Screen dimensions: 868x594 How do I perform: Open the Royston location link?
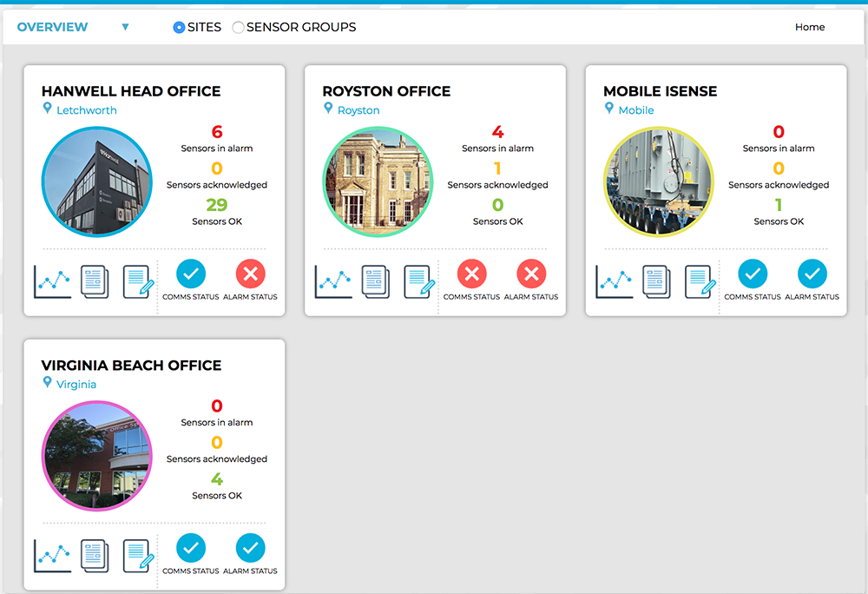click(358, 110)
